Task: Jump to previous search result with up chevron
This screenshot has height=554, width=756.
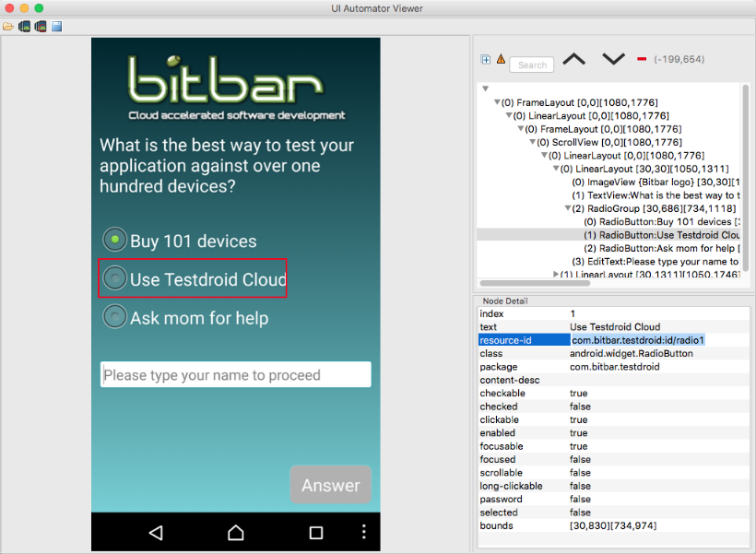Action: click(573, 59)
